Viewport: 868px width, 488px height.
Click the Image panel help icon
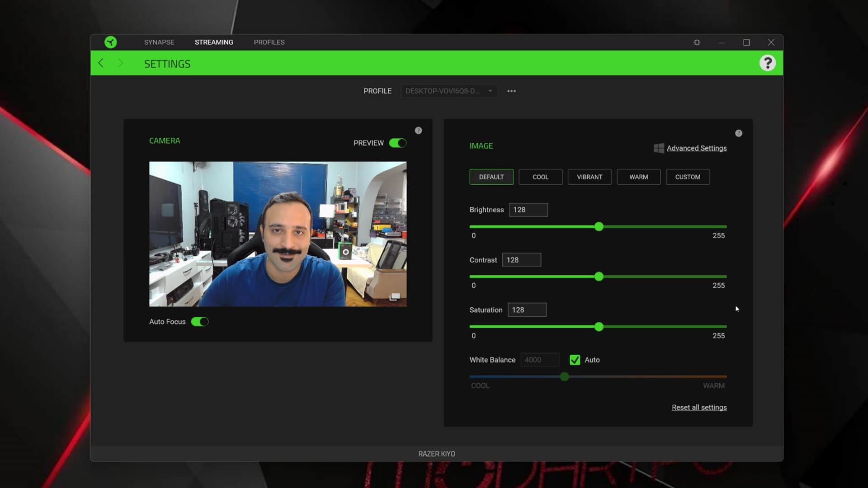pyautogui.click(x=738, y=133)
